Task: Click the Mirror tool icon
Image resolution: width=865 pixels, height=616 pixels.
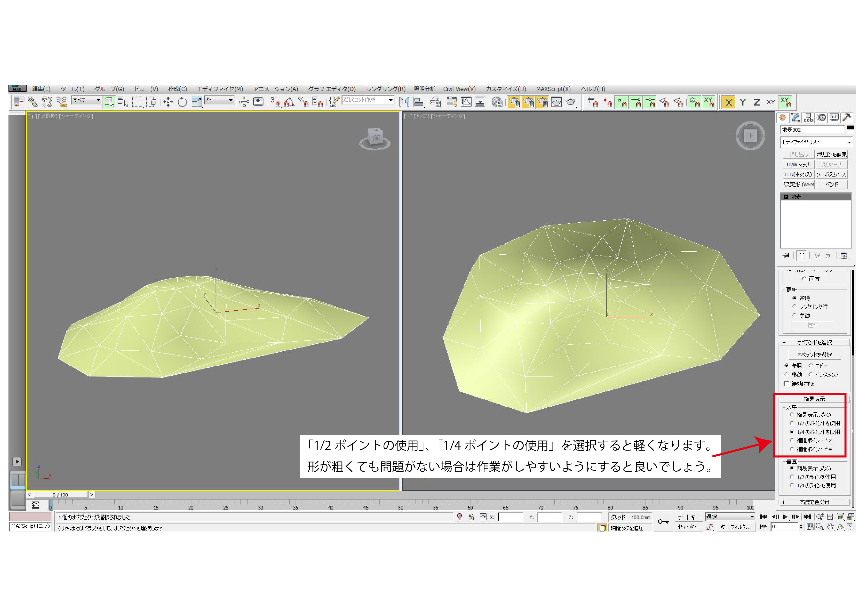Action: tap(404, 102)
